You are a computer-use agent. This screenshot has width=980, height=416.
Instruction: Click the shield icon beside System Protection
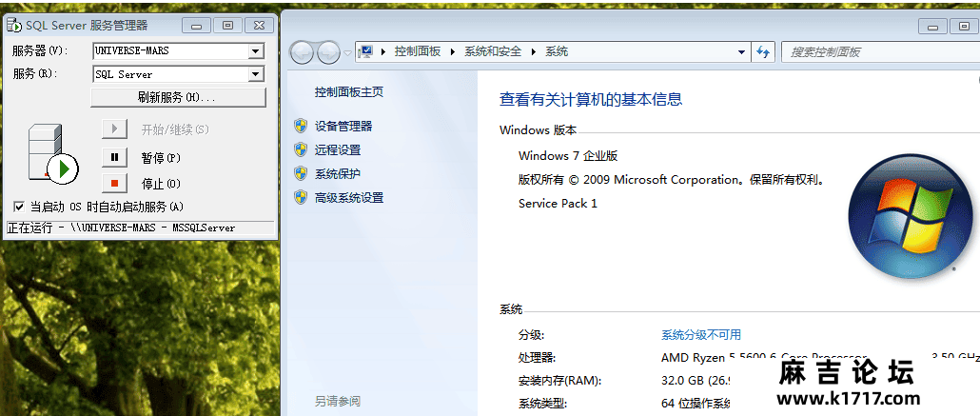pos(301,173)
